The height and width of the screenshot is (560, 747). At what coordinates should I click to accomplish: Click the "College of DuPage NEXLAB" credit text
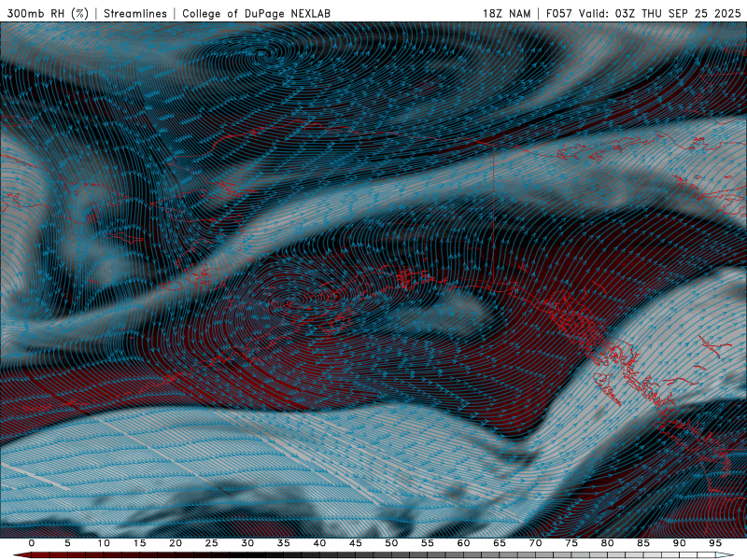pos(256,13)
